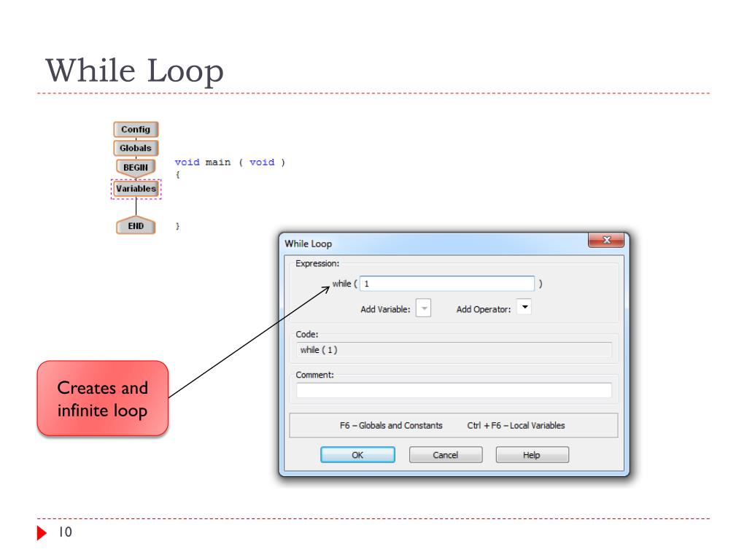This screenshot has width=747, height=560.
Task: Open the Add Operator dropdown
Action: click(x=524, y=307)
